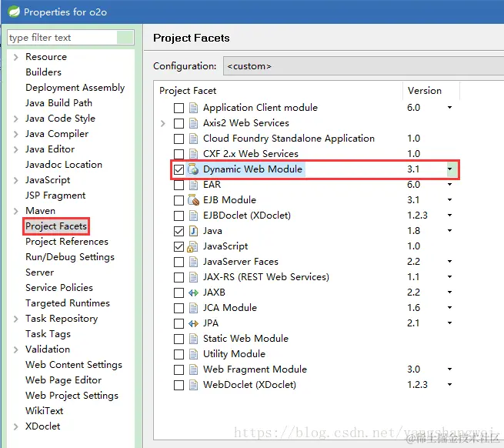Check the JavaServer Faces checkbox
The height and width of the screenshot is (448, 504).
tap(179, 262)
